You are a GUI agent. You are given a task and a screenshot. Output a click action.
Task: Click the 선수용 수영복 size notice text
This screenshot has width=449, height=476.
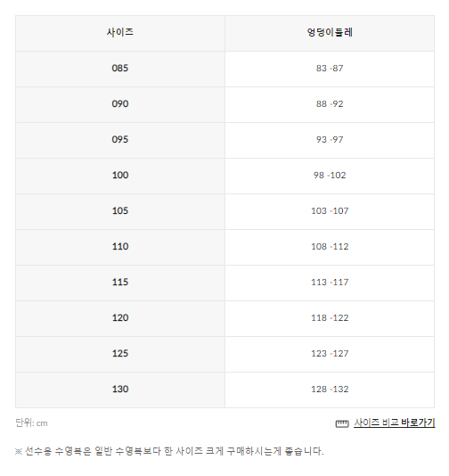(169, 451)
